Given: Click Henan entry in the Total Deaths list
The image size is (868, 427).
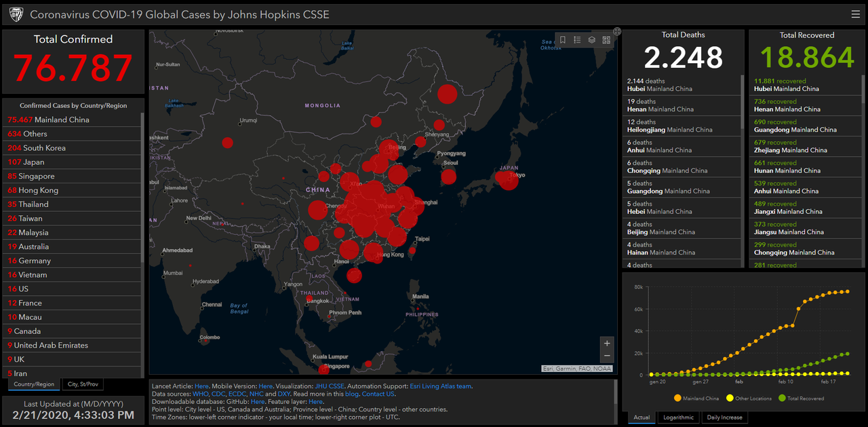Looking at the screenshot, I should [682, 105].
